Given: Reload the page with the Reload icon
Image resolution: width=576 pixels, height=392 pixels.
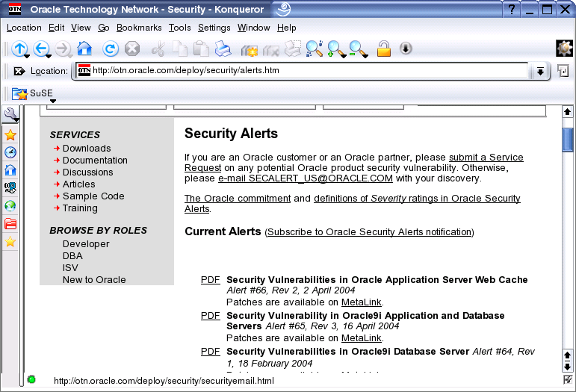Looking at the screenshot, I should pos(111,49).
